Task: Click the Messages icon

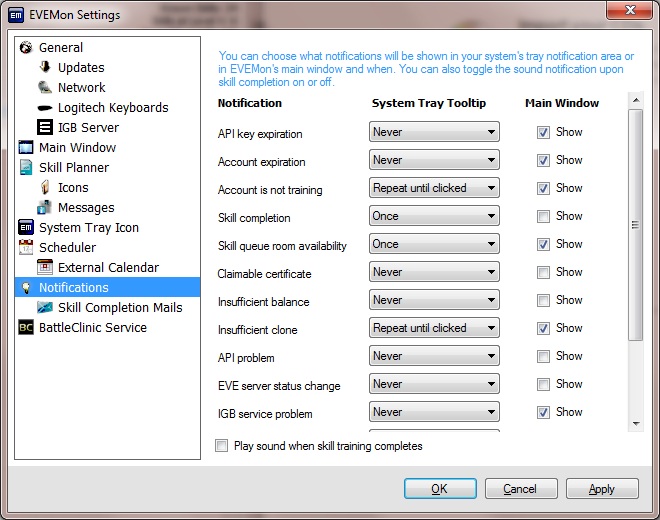Action: tap(45, 207)
